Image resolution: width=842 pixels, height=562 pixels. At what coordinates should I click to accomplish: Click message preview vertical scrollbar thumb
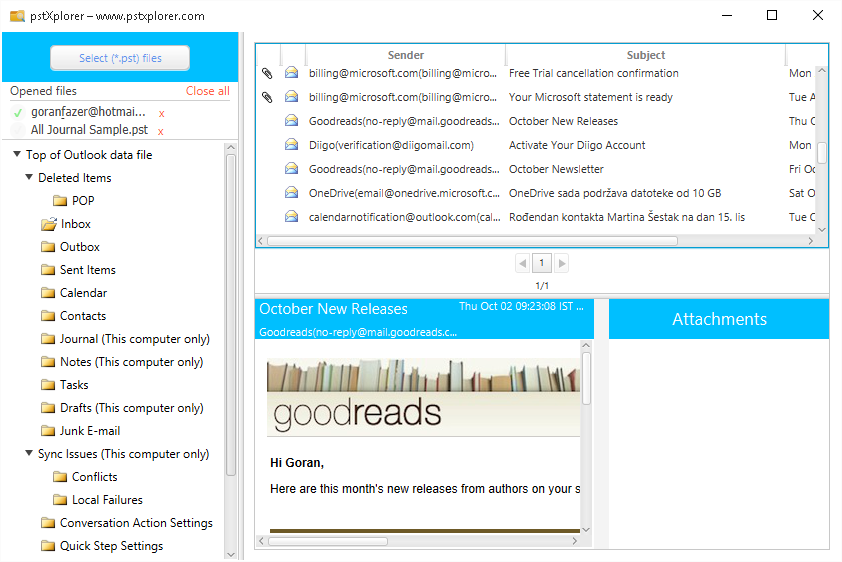click(586, 378)
